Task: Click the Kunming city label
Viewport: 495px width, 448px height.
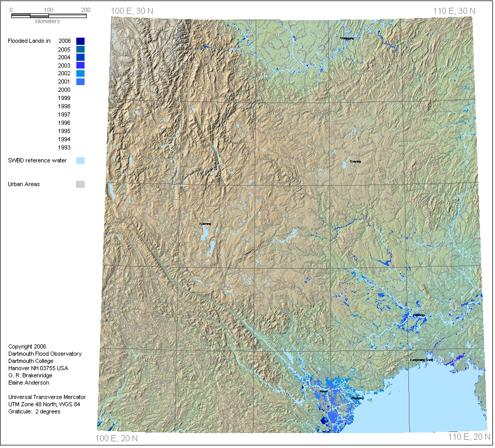Action: tap(205, 224)
